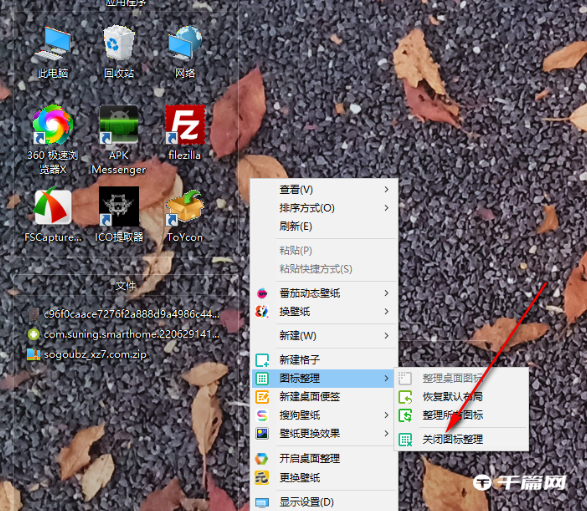Expand the 番茄动态壁纸 submenu arrow
Screen dimensions: 587x511
(x=386, y=293)
